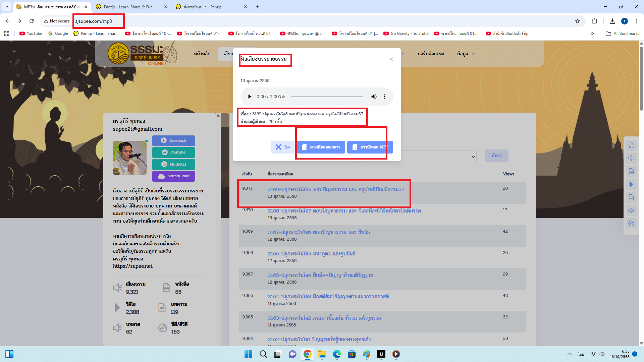Click the ดาวน์โหลด MP3 button
Image resolution: width=644 pixels, height=362 pixels.
pyautogui.click(x=370, y=147)
